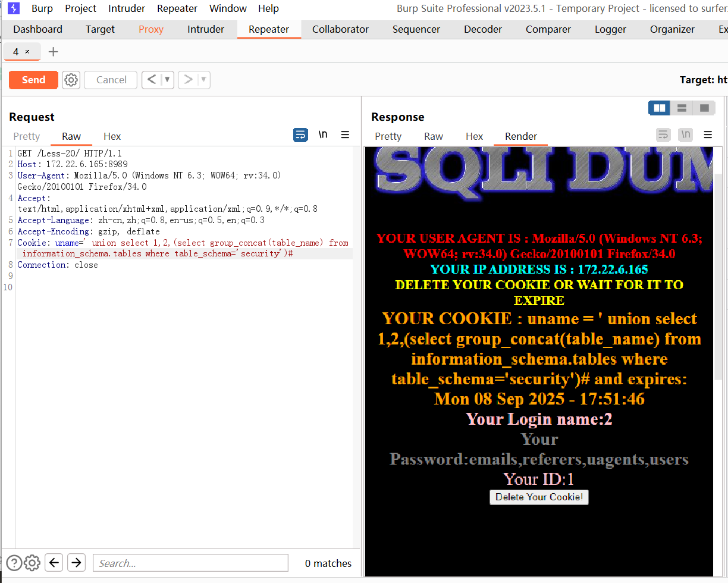Open Response panel hamburger menu
Screen dimensions: 728x583
click(708, 135)
